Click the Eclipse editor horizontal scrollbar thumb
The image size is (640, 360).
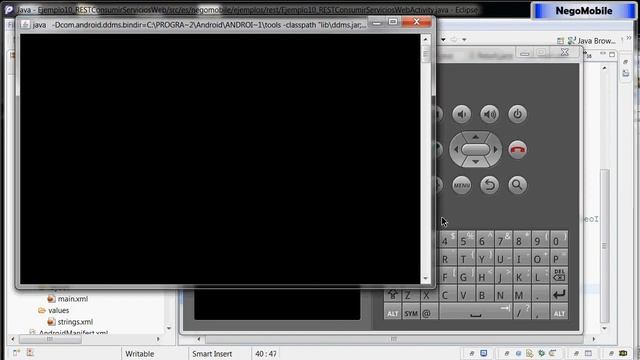tap(393, 339)
